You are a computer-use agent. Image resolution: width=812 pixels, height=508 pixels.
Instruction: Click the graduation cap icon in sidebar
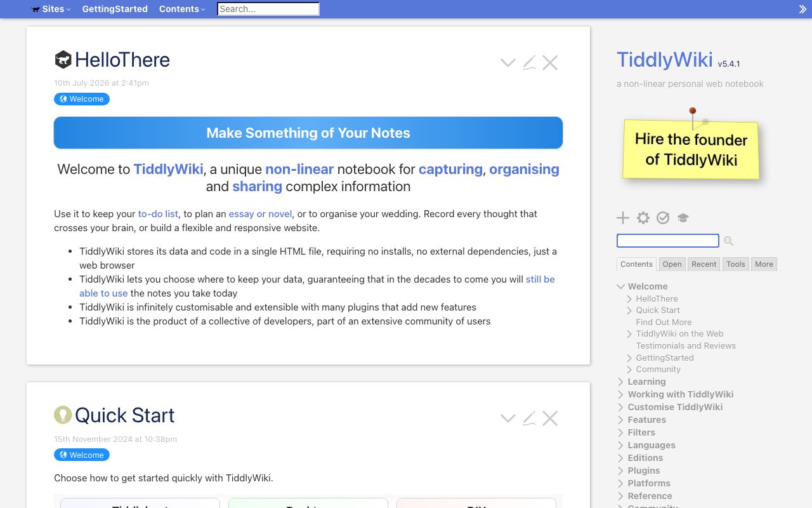point(683,218)
